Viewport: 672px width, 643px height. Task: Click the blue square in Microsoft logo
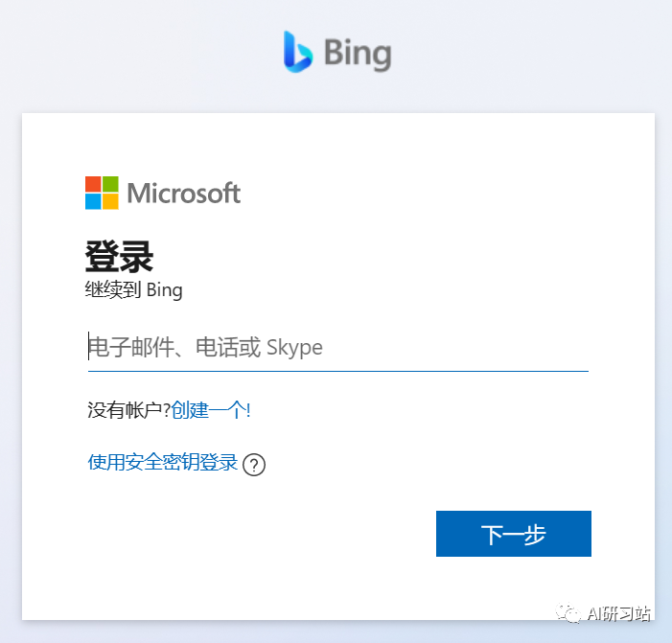point(93,202)
